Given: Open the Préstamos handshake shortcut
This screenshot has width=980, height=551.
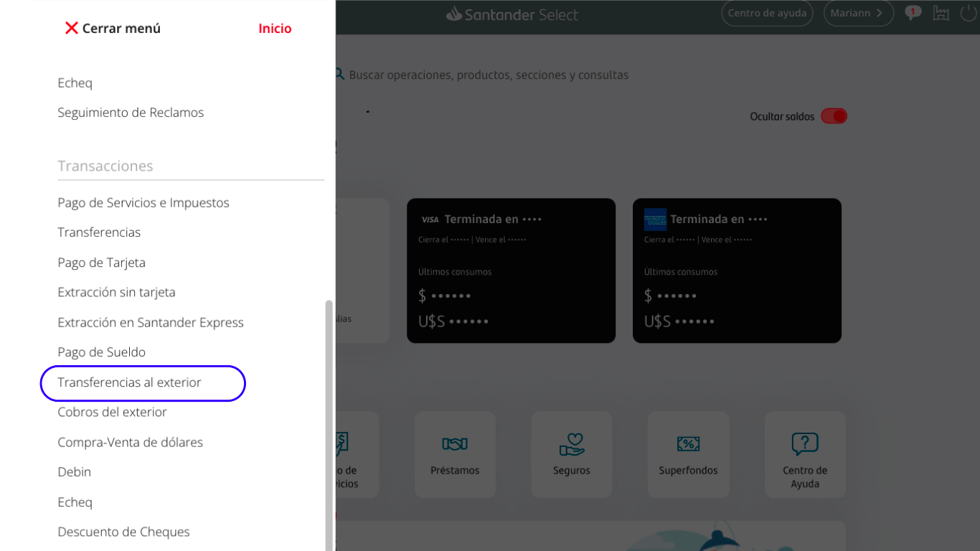Looking at the screenshot, I should point(455,454).
